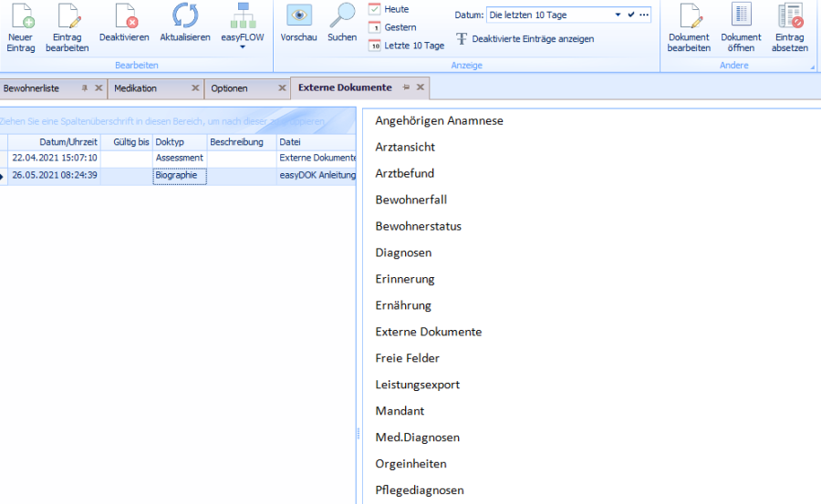821x504 pixels.
Task: Select Pflegediagnosen from the list
Action: (x=420, y=490)
